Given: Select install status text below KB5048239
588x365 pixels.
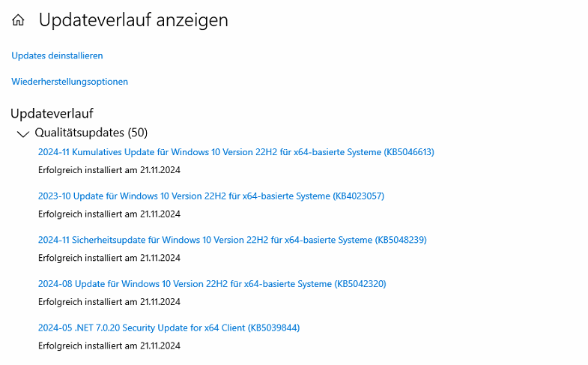Looking at the screenshot, I should (109, 258).
